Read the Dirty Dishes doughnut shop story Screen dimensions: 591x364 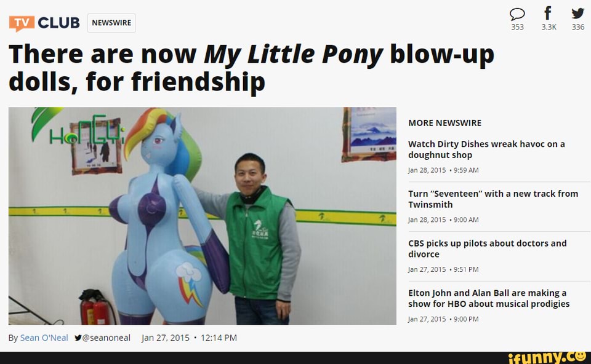tap(486, 149)
